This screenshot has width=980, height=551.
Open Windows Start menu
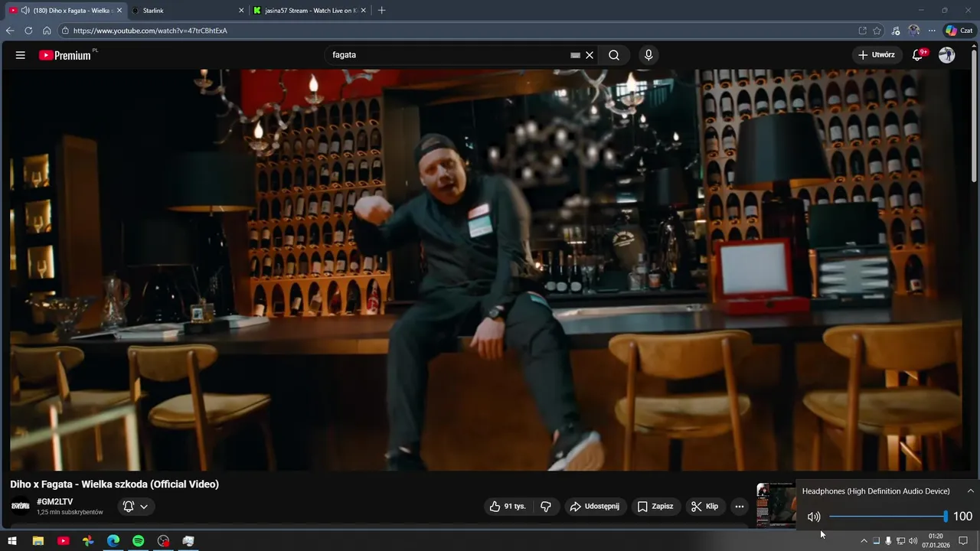tap(12, 541)
